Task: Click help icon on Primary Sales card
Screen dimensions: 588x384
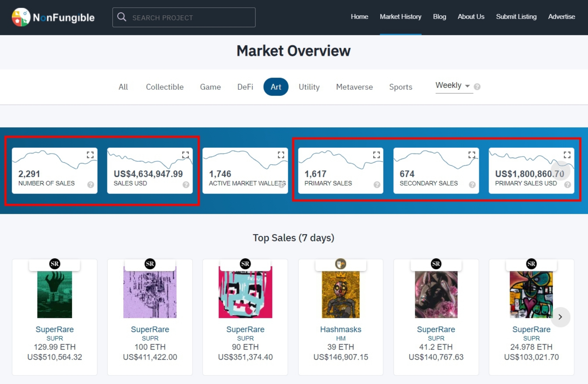Action: tap(377, 184)
